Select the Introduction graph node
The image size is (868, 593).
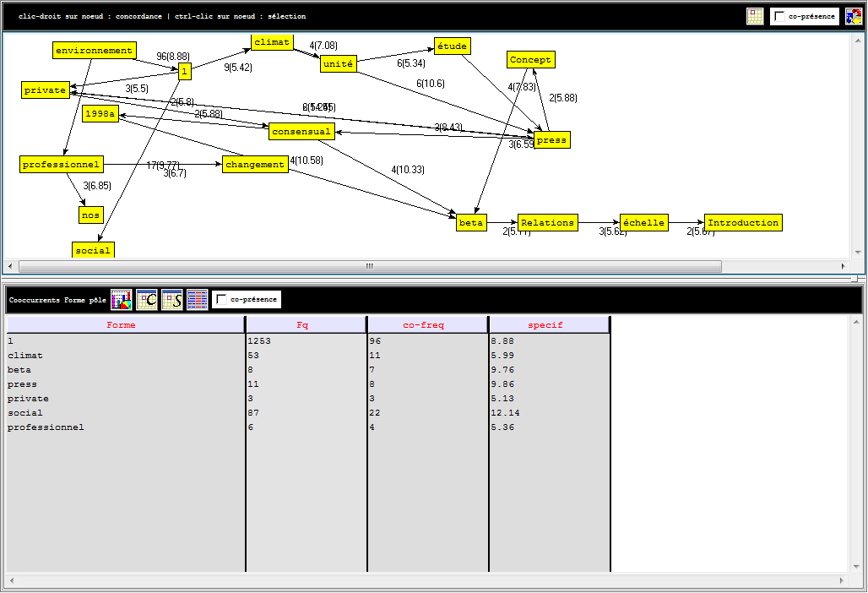pos(743,222)
